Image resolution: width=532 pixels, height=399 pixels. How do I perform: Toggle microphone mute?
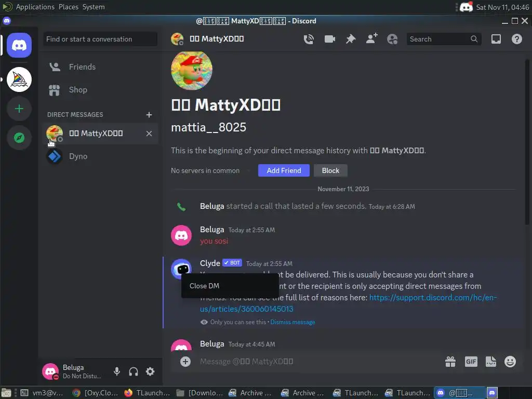click(117, 371)
